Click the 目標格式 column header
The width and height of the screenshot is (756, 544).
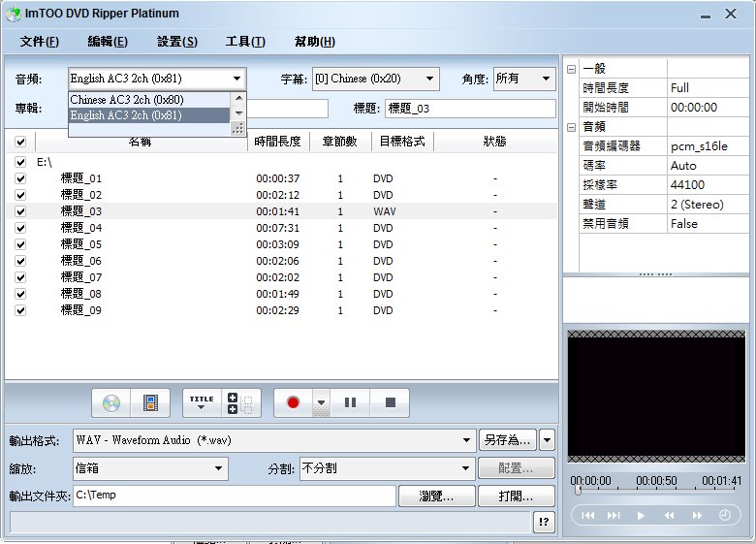[402, 142]
